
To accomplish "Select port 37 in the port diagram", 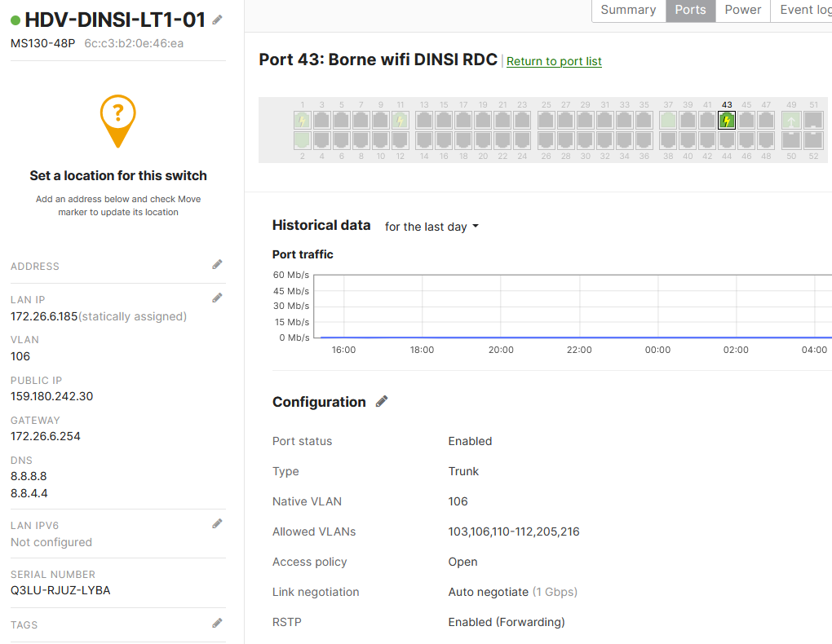I will pyautogui.click(x=668, y=121).
